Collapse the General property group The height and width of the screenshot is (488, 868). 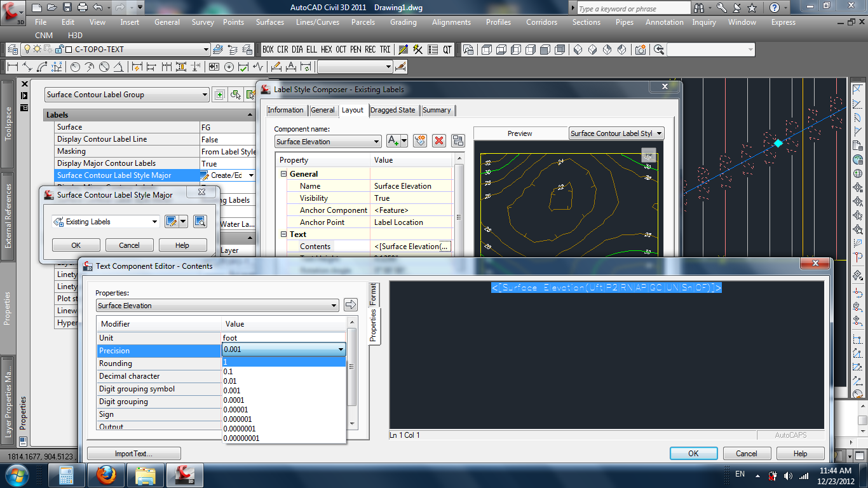pyautogui.click(x=283, y=174)
